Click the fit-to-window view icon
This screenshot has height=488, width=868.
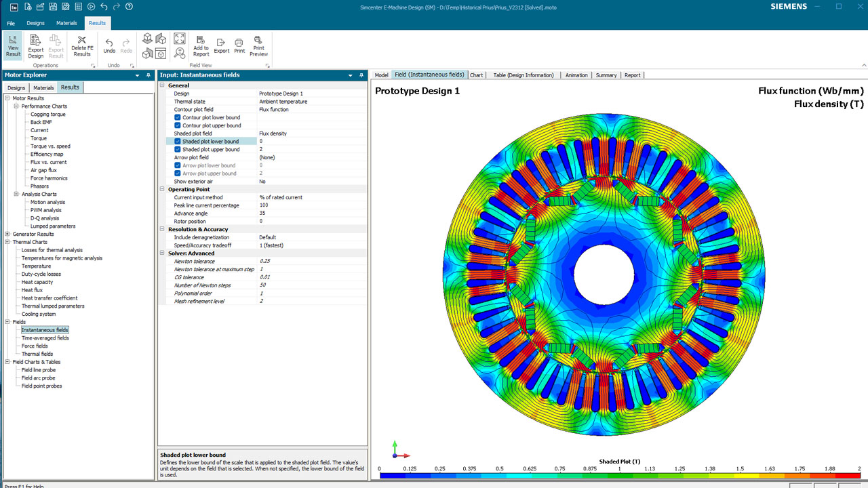click(x=180, y=39)
